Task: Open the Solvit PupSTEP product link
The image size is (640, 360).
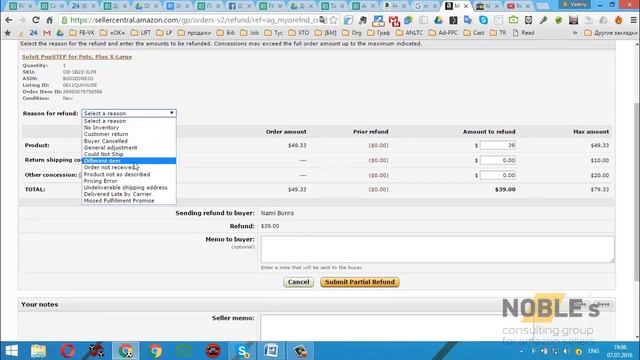Action: click(x=77, y=57)
